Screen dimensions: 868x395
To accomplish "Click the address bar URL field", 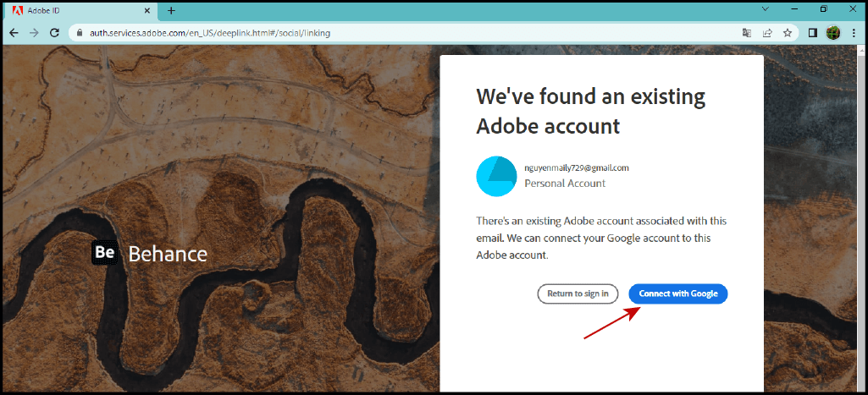I will [x=381, y=33].
